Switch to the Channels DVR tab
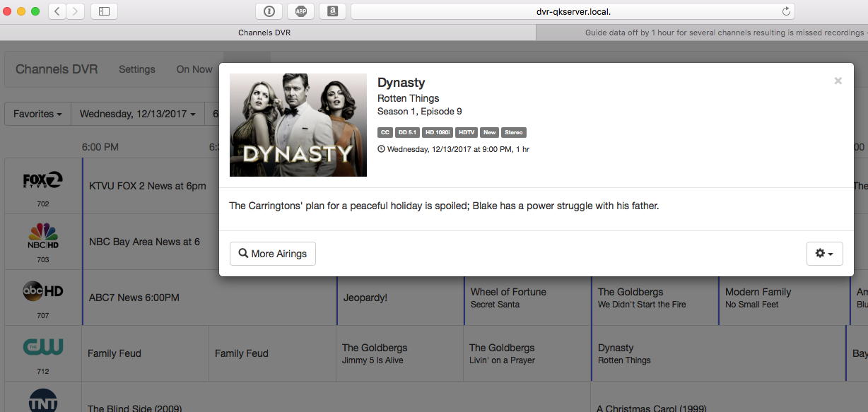This screenshot has width=868, height=412. (x=264, y=33)
